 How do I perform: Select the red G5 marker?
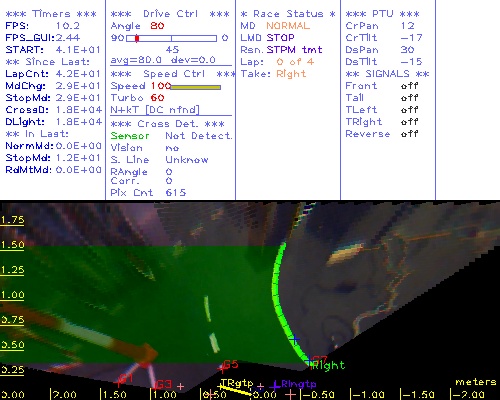pos(231,364)
